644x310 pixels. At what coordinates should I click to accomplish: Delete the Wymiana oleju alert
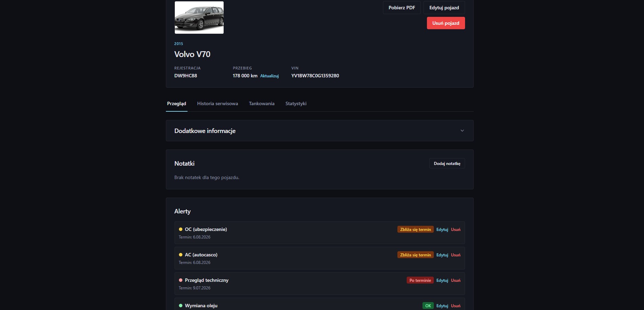tap(455, 306)
